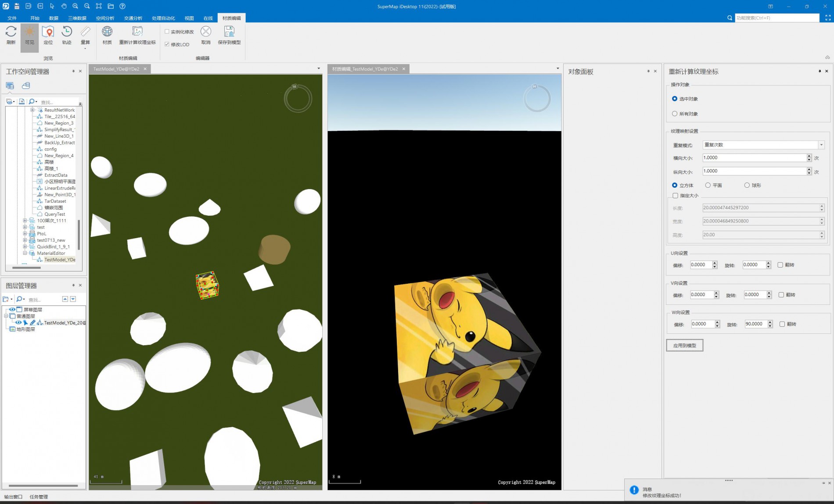Enable the 实例化修改 checkbox

(x=167, y=32)
